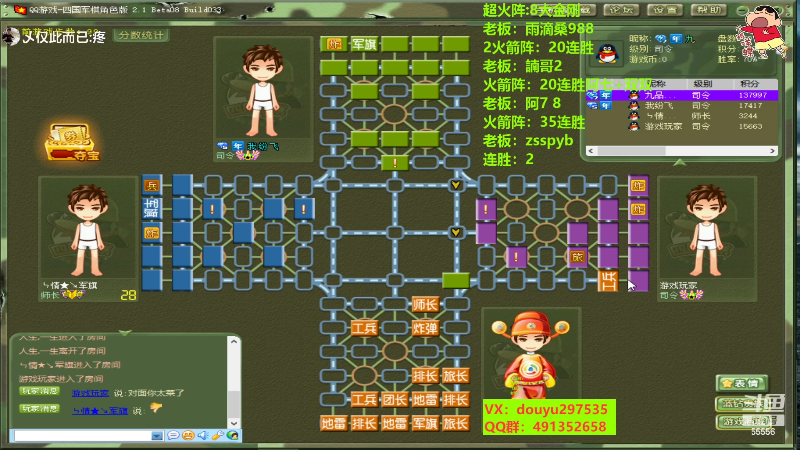The height and width of the screenshot is (450, 800).
Task: Select the 工兵 piece left of 炸弹
Action: 364,328
